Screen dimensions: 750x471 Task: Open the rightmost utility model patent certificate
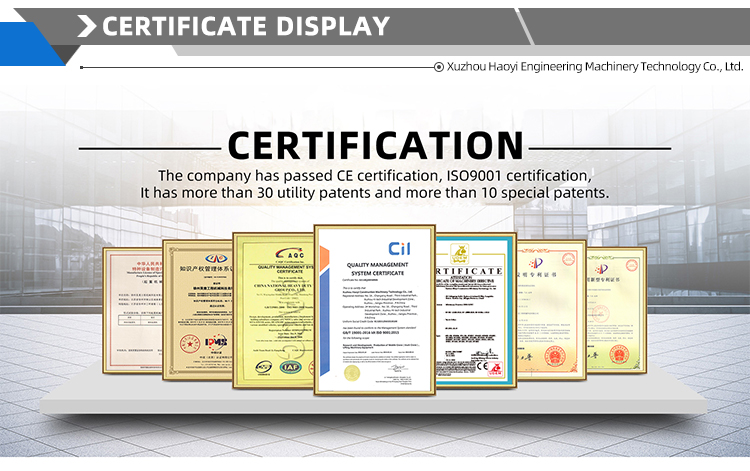(x=617, y=310)
